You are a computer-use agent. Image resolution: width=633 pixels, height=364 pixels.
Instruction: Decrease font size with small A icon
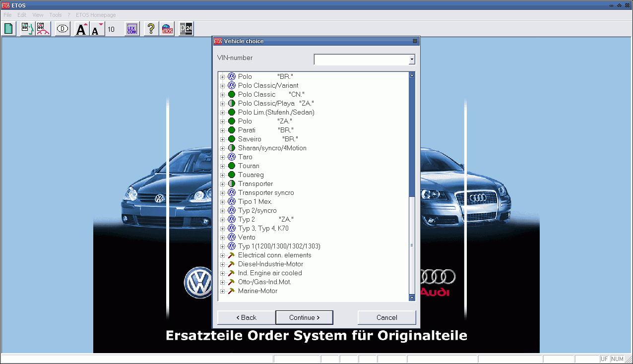click(x=97, y=29)
